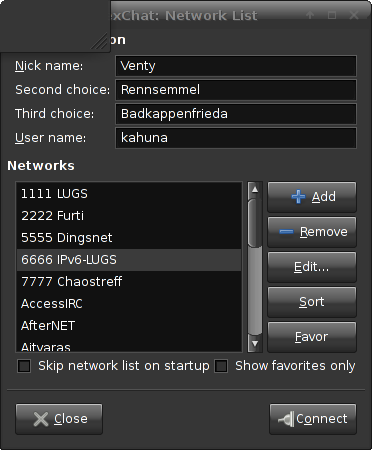
Task: Select the 1111 LUGS network
Action: (129, 194)
